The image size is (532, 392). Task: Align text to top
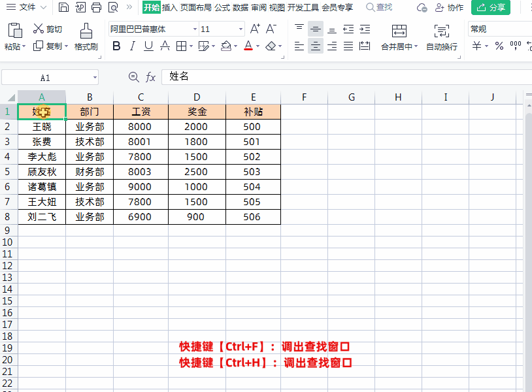(299, 27)
